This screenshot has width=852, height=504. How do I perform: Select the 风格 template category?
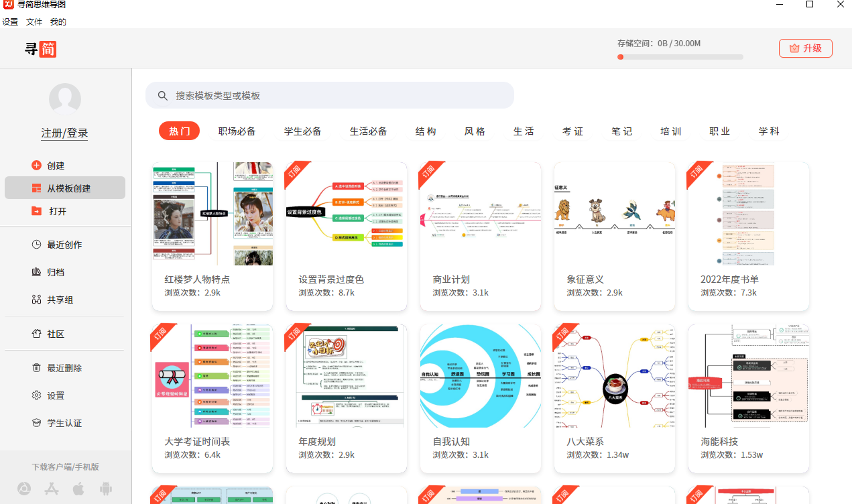474,131
